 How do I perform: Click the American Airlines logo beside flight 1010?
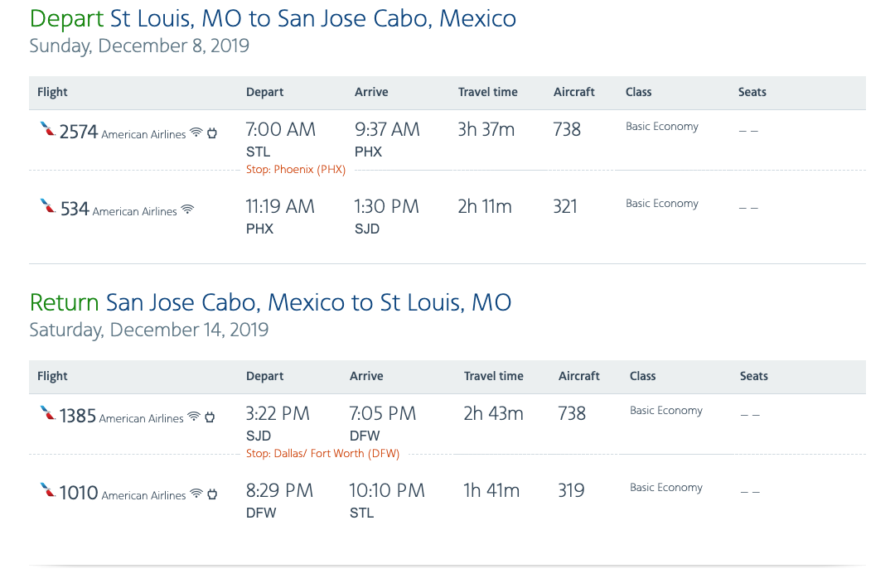48,491
